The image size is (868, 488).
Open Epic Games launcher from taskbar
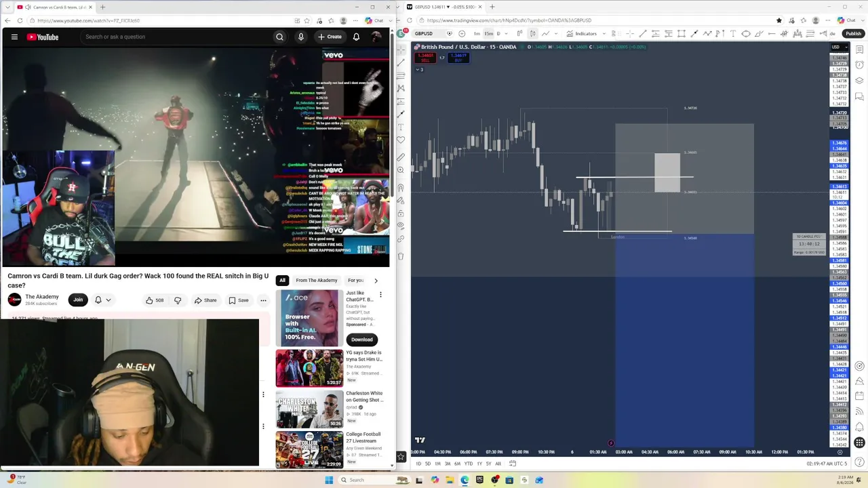click(x=479, y=480)
